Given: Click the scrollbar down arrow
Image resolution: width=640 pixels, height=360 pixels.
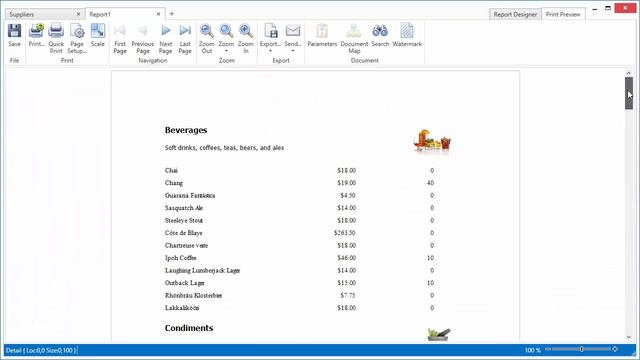Looking at the screenshot, I should click(x=629, y=337).
